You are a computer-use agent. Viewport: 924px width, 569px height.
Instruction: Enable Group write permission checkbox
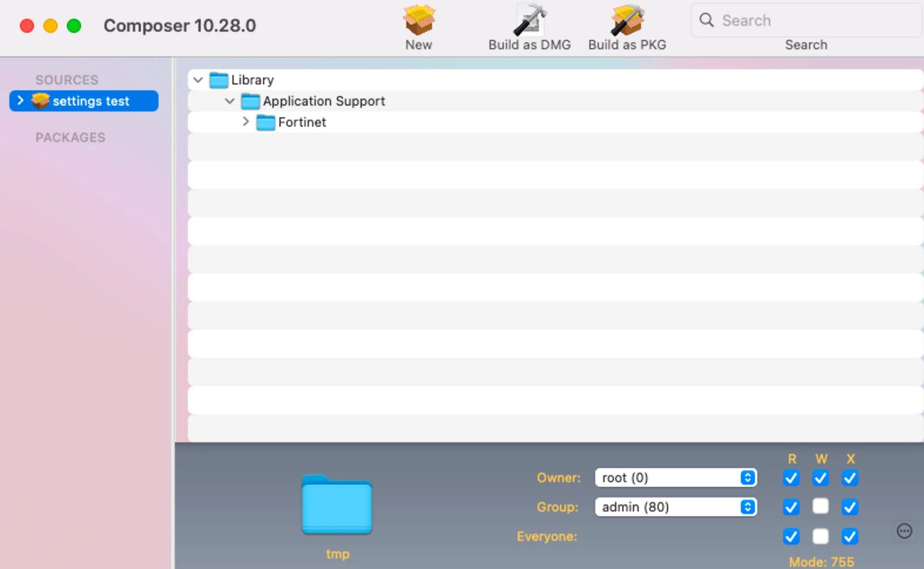tap(821, 506)
